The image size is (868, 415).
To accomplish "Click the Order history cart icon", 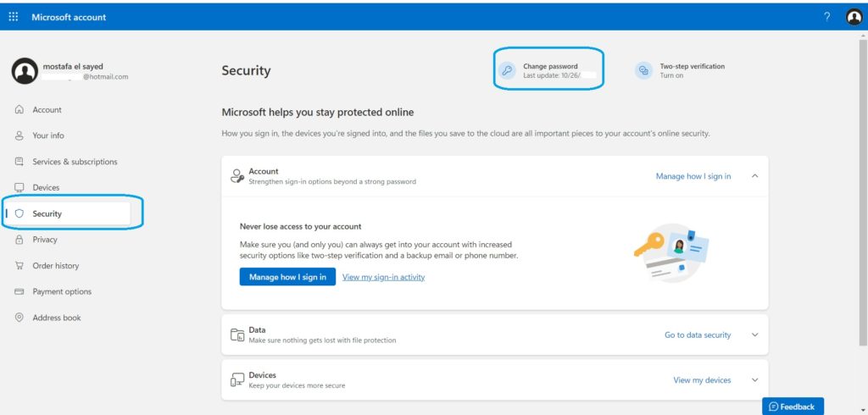I will pyautogui.click(x=19, y=266).
